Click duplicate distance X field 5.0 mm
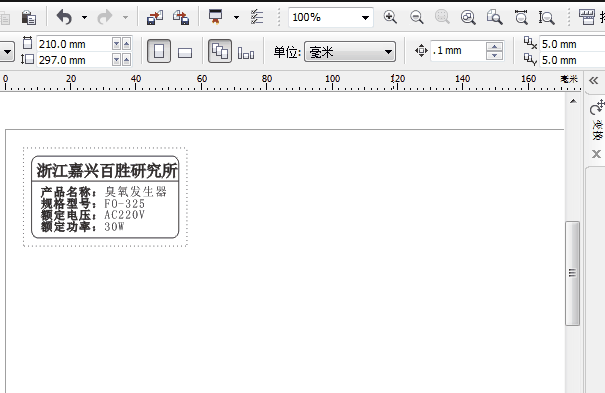 (x=572, y=44)
